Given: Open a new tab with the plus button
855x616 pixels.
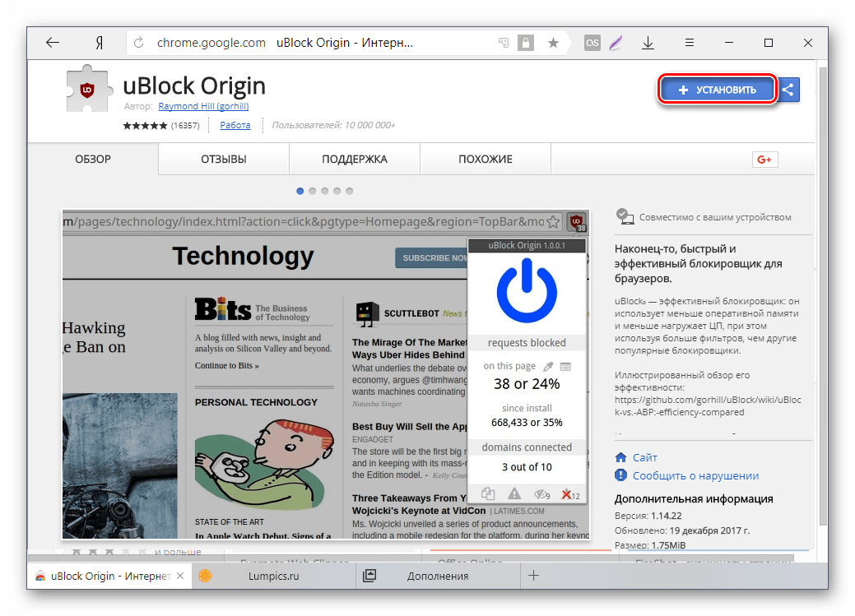Looking at the screenshot, I should click(x=533, y=576).
